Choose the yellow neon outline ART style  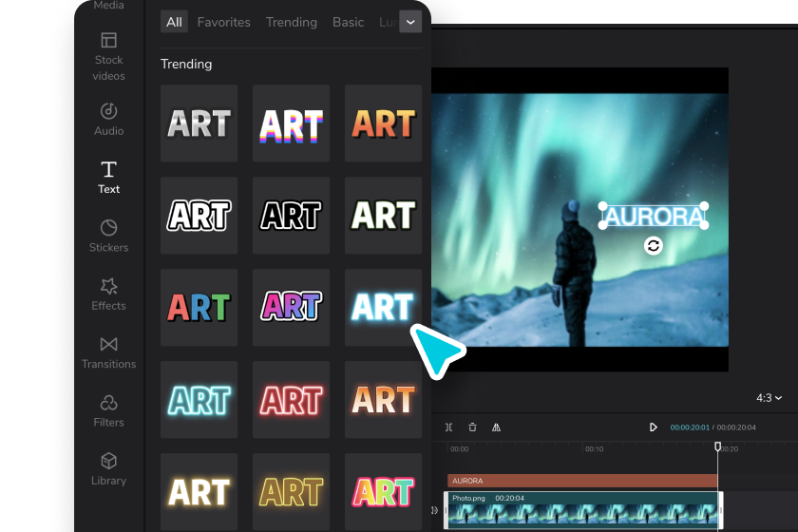pyautogui.click(x=291, y=492)
